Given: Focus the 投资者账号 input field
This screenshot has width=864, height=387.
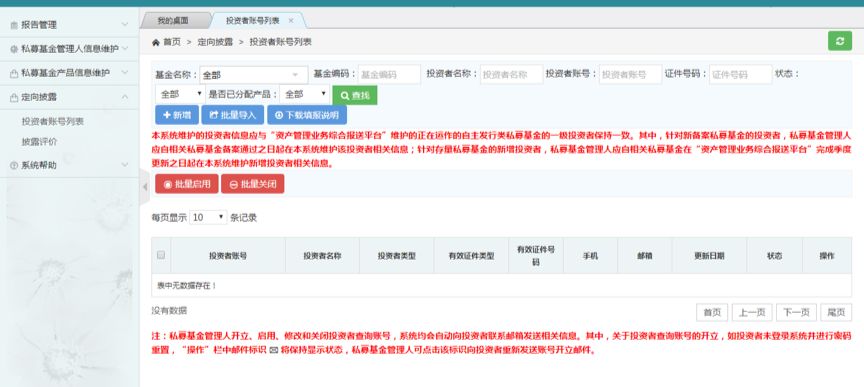Looking at the screenshot, I should click(630, 74).
